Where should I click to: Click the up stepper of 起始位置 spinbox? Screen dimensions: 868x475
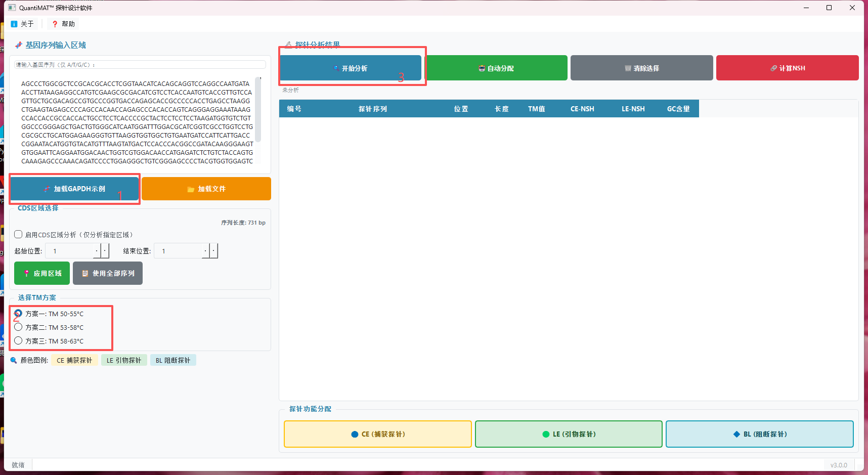[x=105, y=250]
